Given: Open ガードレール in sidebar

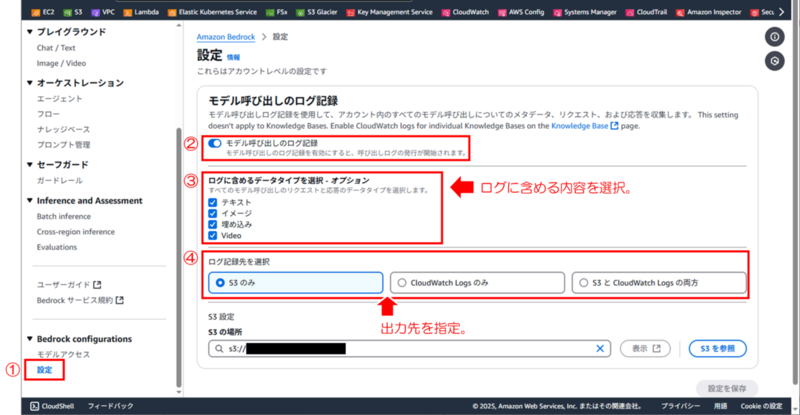Looking at the screenshot, I should click(x=60, y=181).
